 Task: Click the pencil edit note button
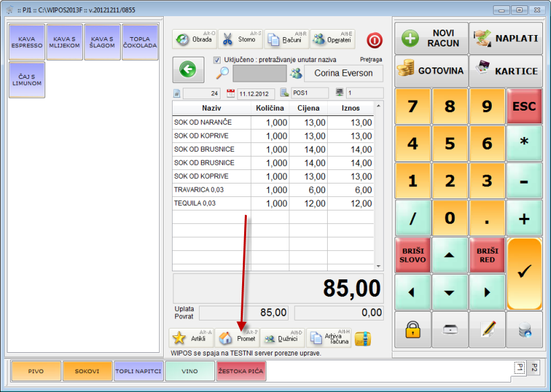point(487,329)
